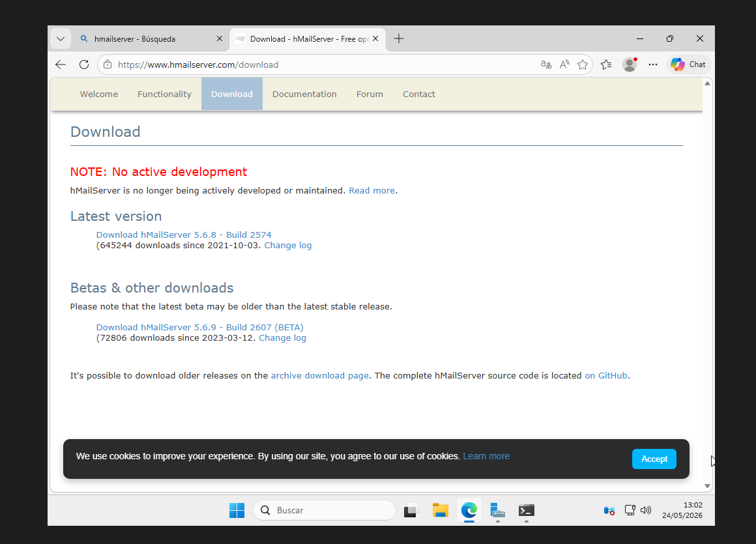This screenshot has width=756, height=544.
Task: Click the blue tray icon with red badge
Action: coord(609,510)
